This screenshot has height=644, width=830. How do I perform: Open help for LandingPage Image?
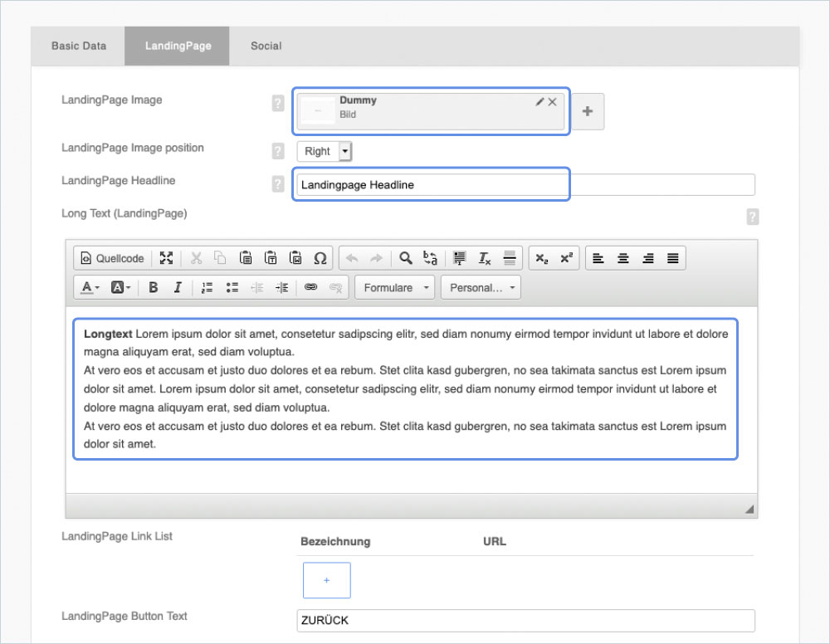tap(278, 103)
